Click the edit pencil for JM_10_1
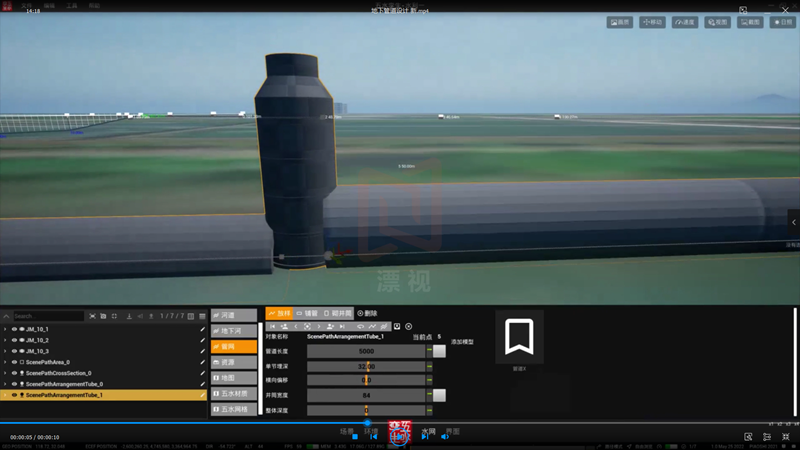Image resolution: width=800 pixels, height=450 pixels. click(x=202, y=329)
